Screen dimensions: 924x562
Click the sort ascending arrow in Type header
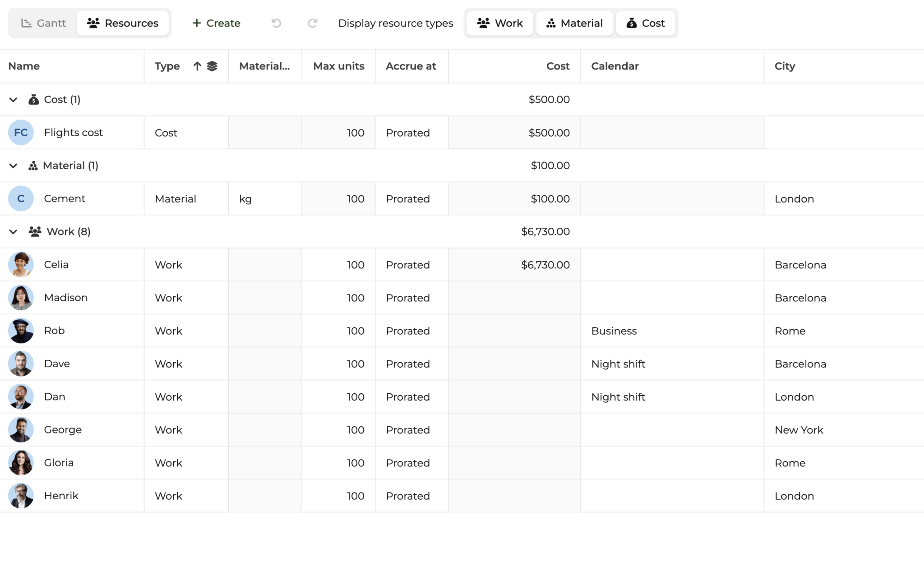197,66
